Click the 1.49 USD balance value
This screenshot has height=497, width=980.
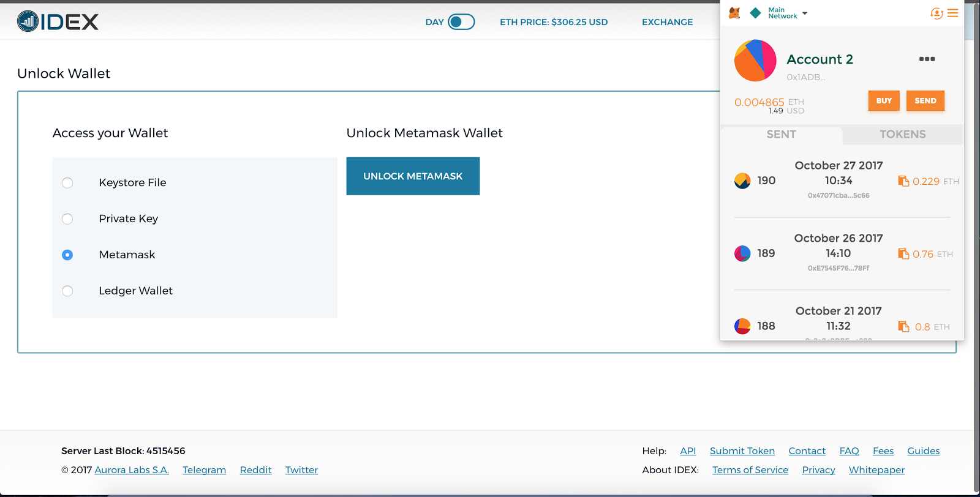(x=786, y=111)
